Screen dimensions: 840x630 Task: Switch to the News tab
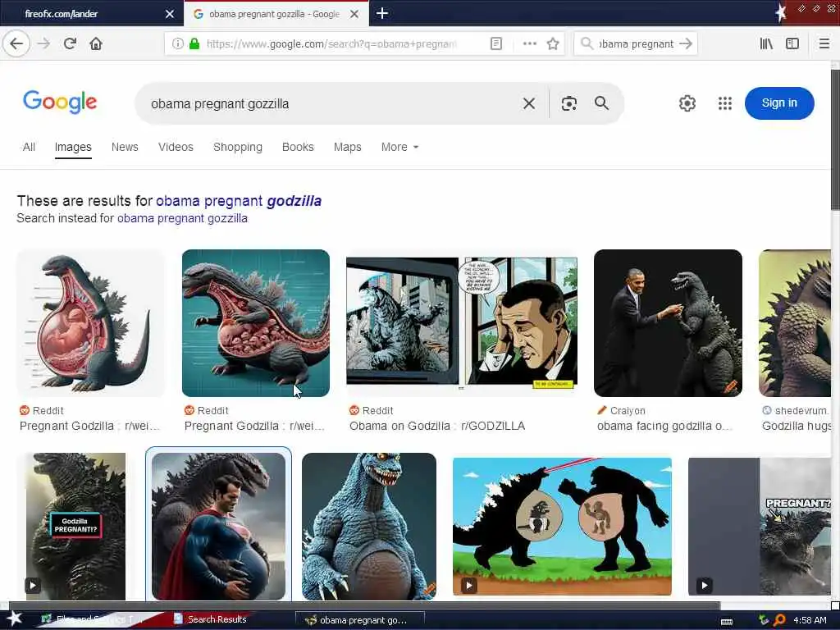pyautogui.click(x=125, y=147)
